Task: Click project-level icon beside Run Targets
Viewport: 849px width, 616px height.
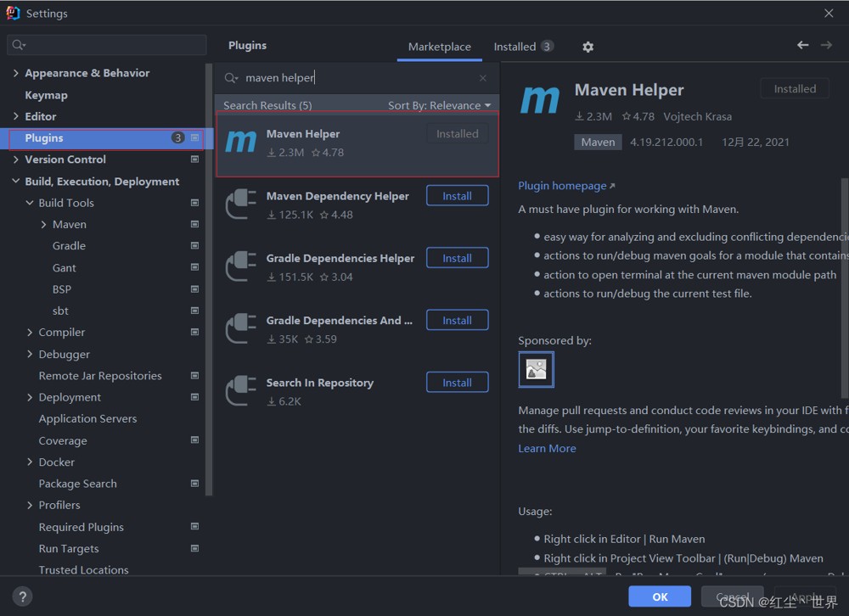Action: click(x=195, y=548)
